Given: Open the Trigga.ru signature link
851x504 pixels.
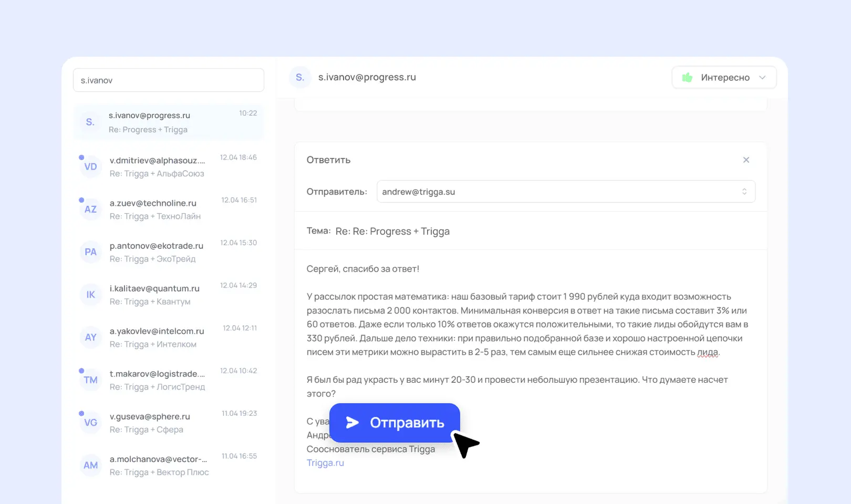Looking at the screenshot, I should [x=325, y=463].
